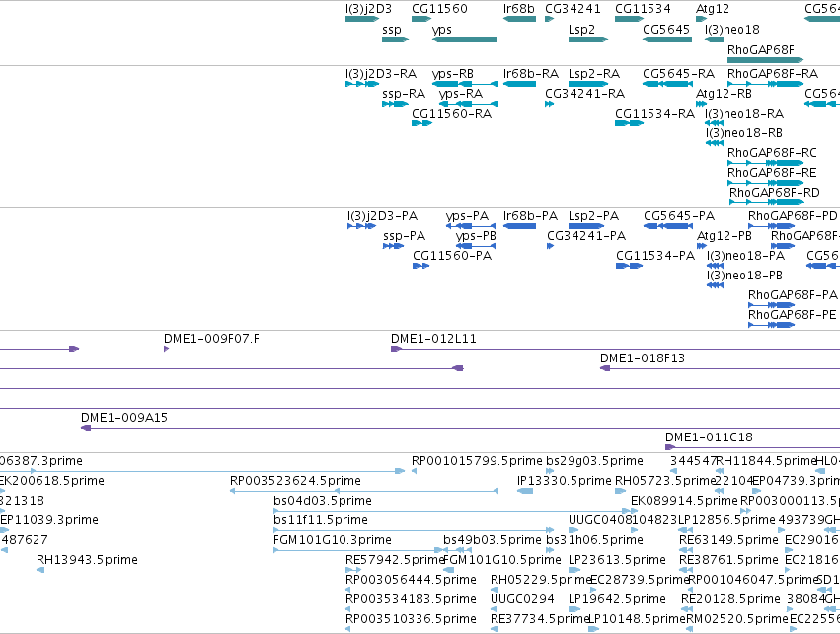Open EST RP003523624.5prime
The height and width of the screenshot is (634, 840).
364,491
